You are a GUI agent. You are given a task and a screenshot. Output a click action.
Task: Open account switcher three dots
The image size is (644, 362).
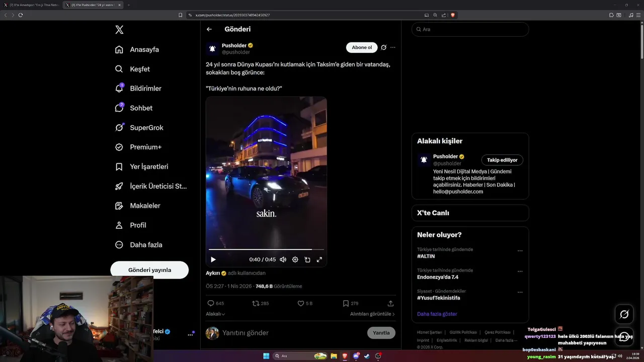(x=191, y=334)
